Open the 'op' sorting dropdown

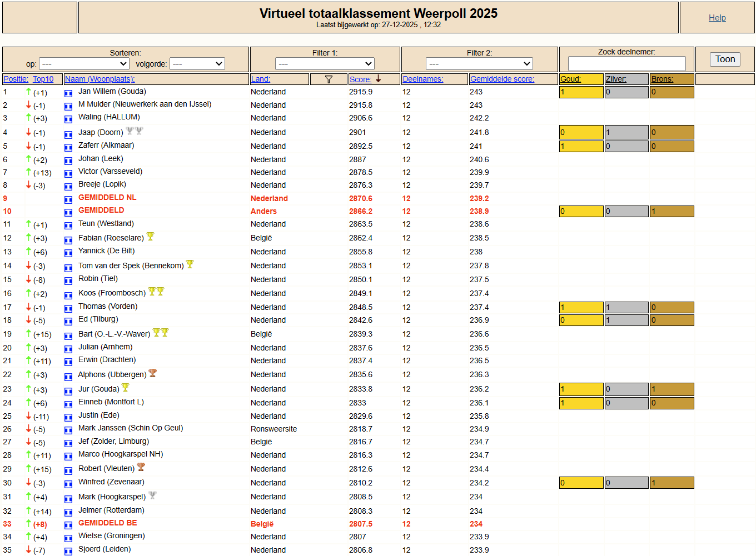(x=84, y=64)
